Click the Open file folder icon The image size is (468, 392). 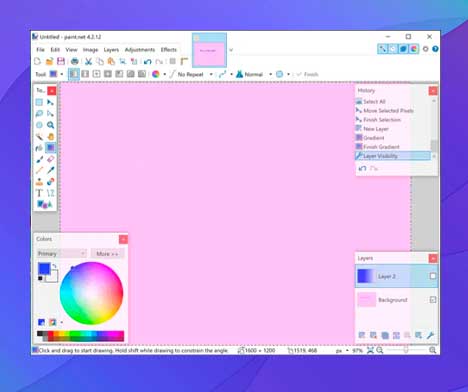49,61
